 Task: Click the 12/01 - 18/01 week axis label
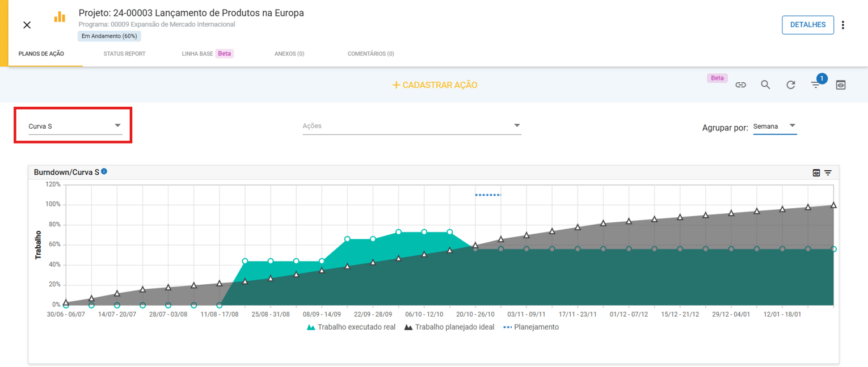783,314
